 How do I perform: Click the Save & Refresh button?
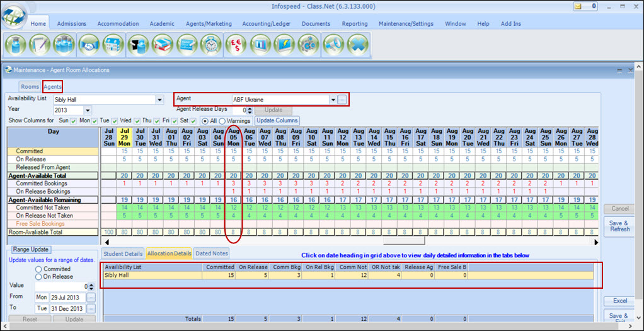point(619,226)
